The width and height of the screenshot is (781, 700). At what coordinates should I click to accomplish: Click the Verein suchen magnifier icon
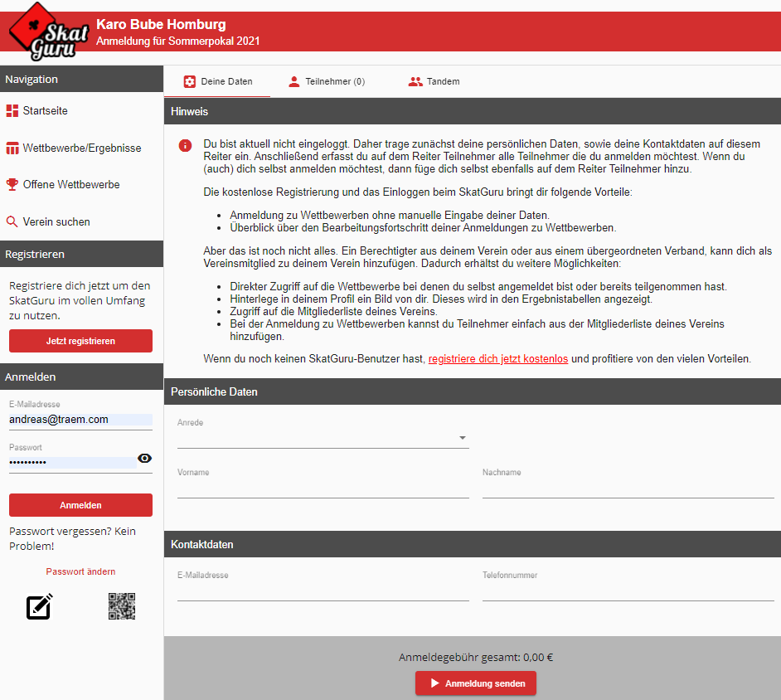(12, 222)
